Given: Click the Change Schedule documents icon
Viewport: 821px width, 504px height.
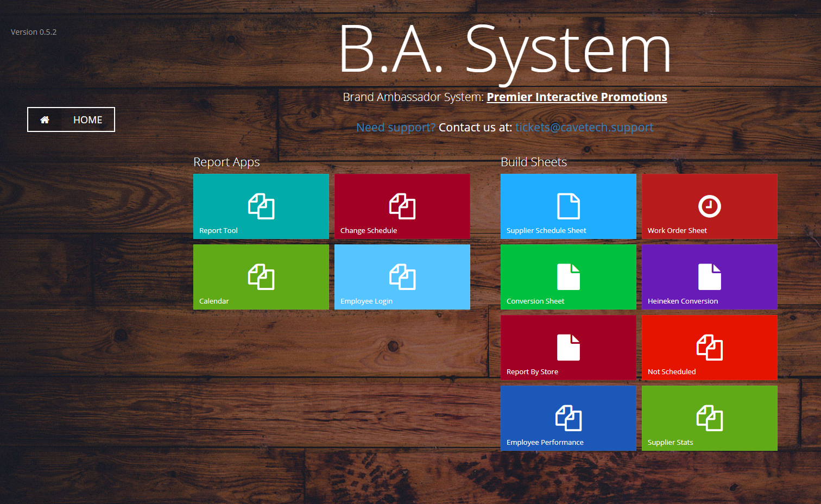Looking at the screenshot, I should (402, 206).
